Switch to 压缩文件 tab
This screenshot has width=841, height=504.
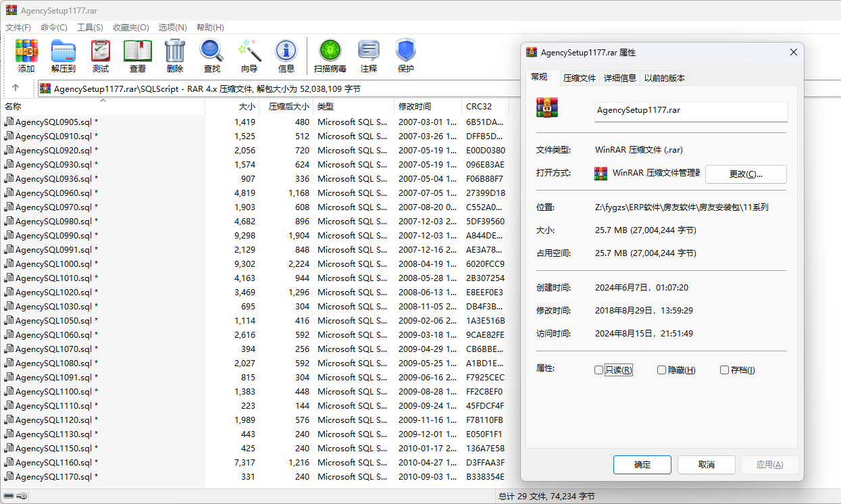[x=580, y=78]
